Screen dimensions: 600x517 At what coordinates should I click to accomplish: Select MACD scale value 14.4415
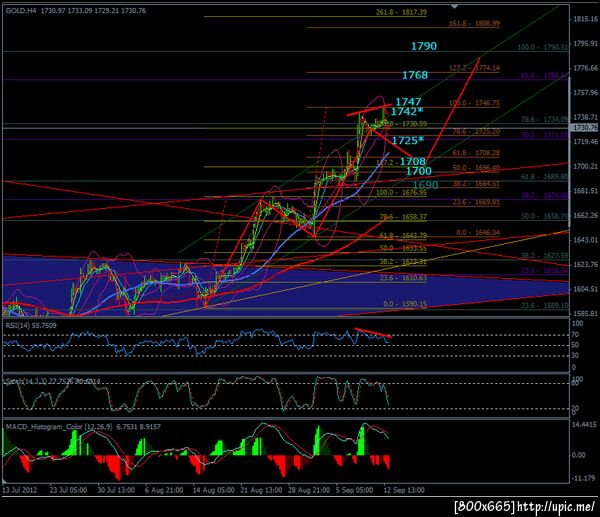[584, 425]
